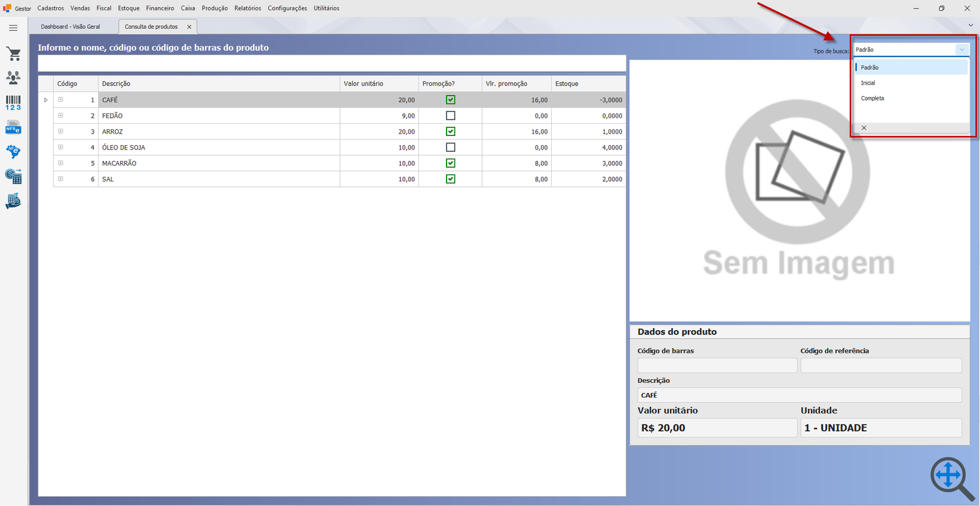Viewport: 980px width, 506px height.
Task: Open the Utilitários menu
Action: 326,8
